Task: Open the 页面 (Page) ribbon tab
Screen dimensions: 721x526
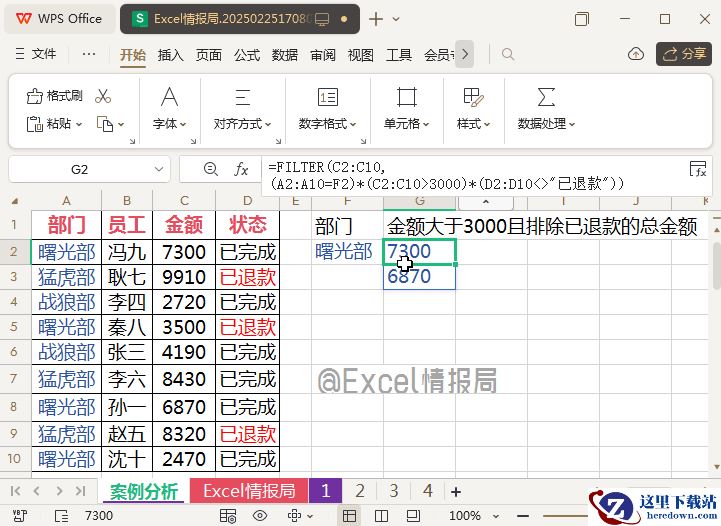Action: [x=209, y=55]
